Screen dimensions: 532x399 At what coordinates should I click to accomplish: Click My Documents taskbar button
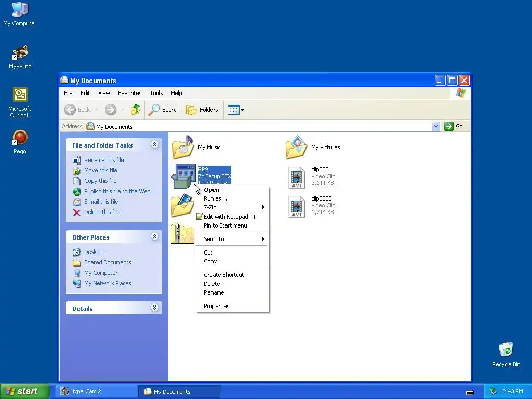click(180, 392)
